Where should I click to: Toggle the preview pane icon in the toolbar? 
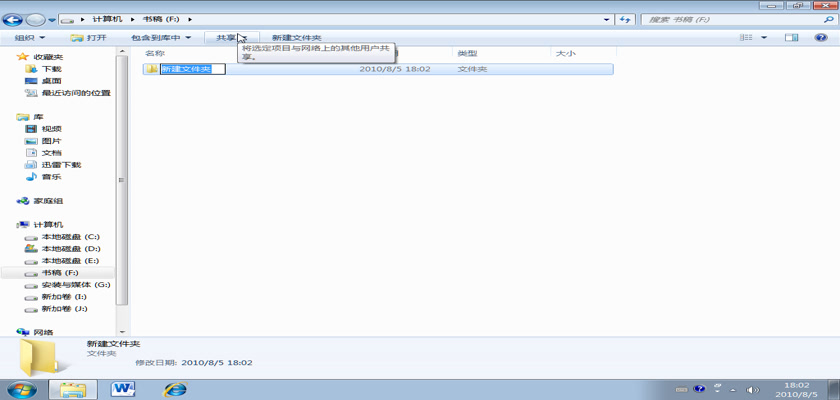click(791, 37)
